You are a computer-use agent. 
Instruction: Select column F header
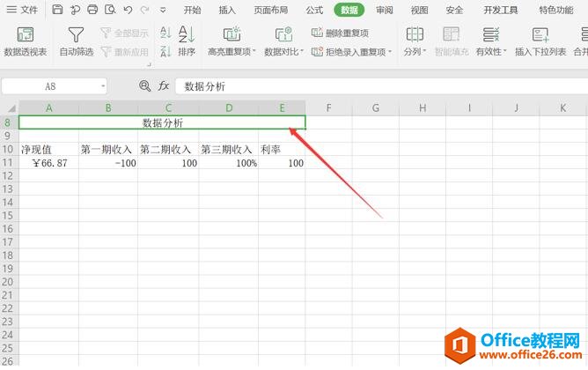(x=328, y=108)
